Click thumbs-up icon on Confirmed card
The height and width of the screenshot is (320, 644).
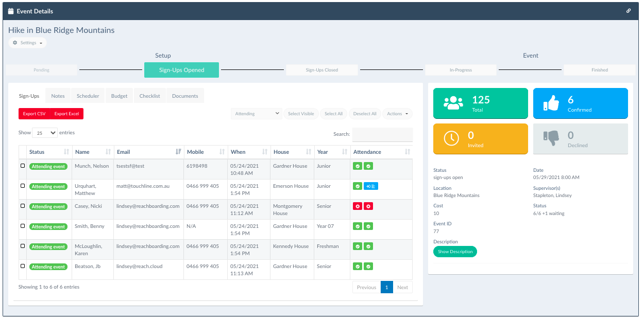[551, 103]
